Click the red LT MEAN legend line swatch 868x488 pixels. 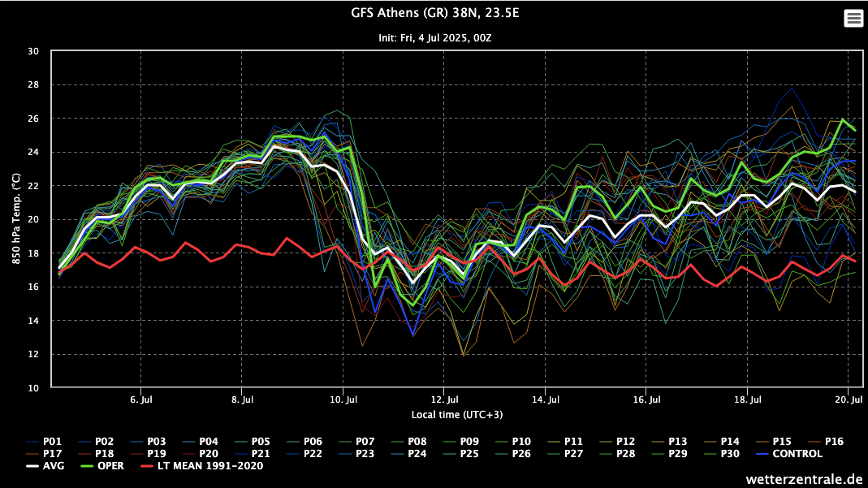[147, 466]
